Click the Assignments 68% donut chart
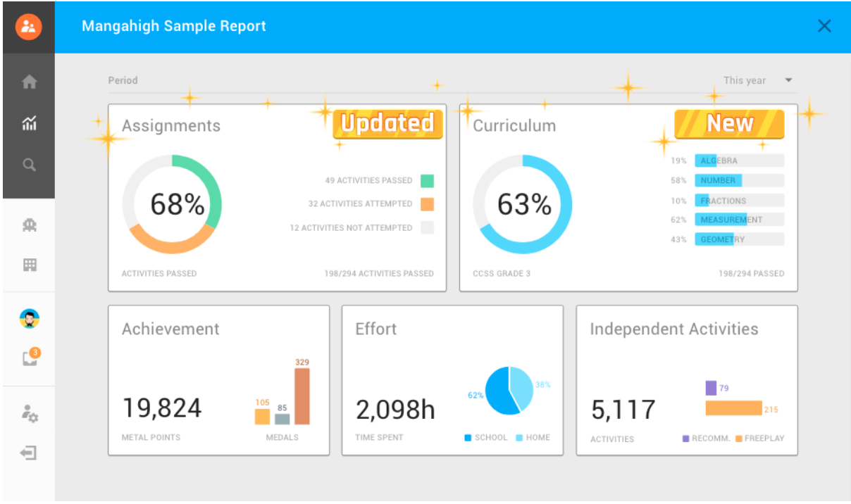The height and width of the screenshot is (504, 851). pos(172,204)
